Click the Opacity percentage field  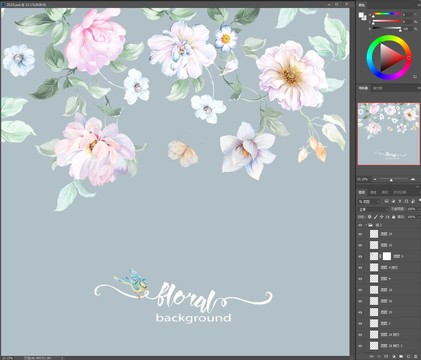[411, 209]
